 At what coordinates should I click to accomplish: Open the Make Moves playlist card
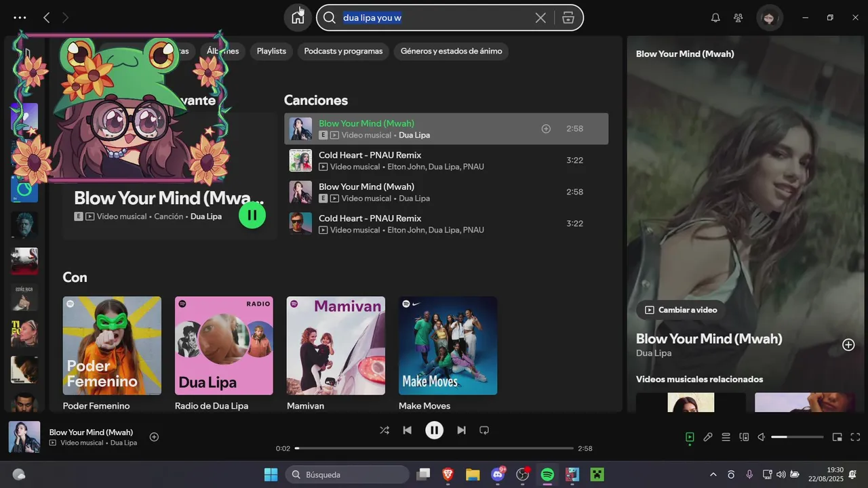coord(448,353)
